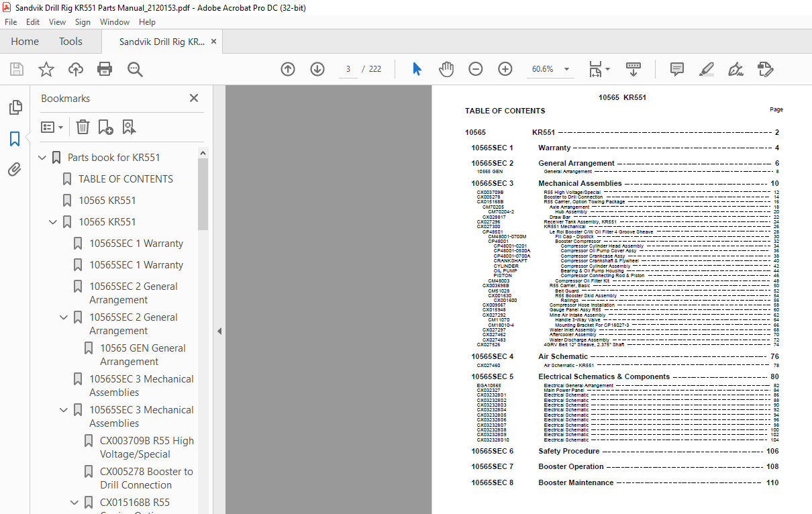Open the read mode keyboard tool
This screenshot has height=514, width=812.
[633, 69]
